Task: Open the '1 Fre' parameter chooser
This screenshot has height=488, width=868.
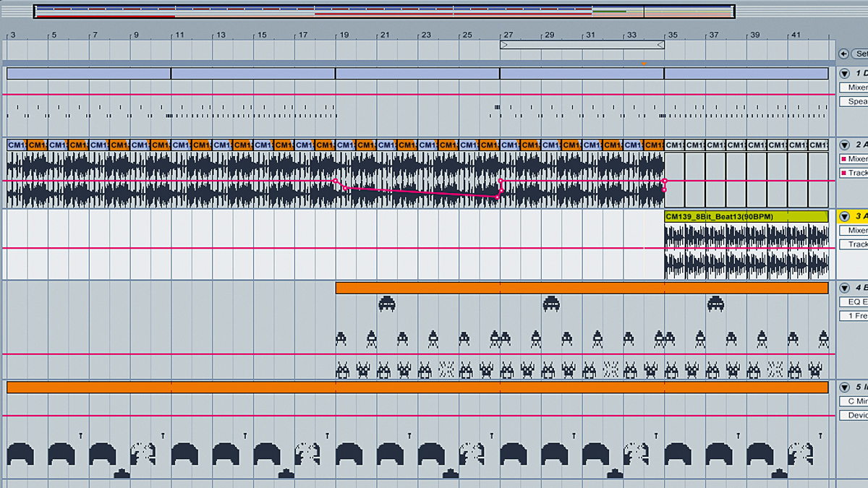Action: (854, 316)
